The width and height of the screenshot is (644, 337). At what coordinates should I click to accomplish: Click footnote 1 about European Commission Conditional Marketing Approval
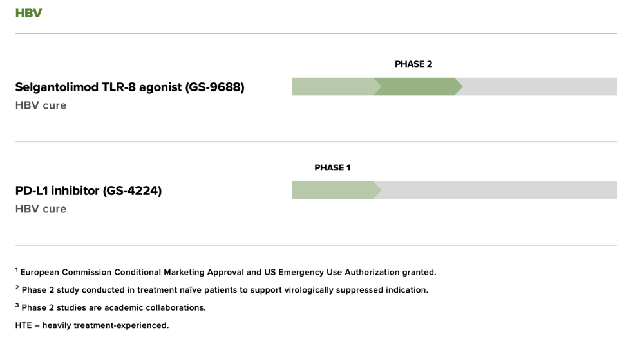pos(226,272)
